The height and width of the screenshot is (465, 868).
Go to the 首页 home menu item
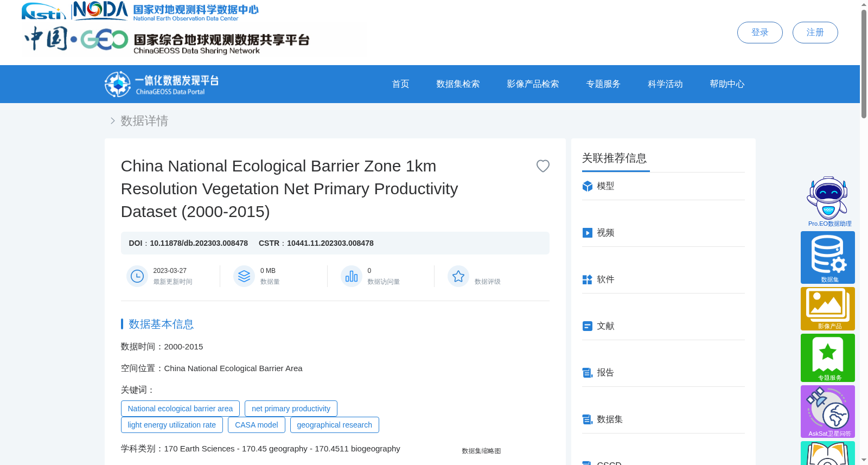click(x=400, y=84)
